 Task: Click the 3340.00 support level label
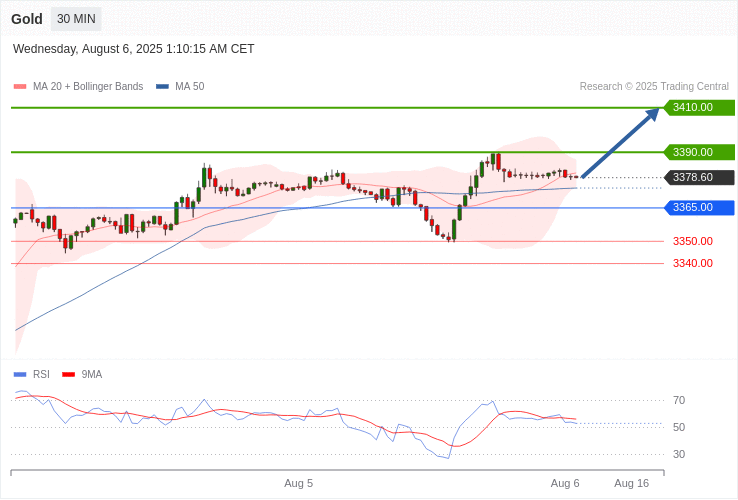(x=693, y=263)
